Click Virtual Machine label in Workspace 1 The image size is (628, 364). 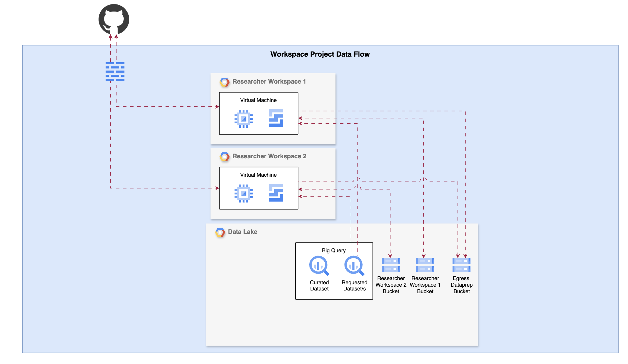click(258, 100)
